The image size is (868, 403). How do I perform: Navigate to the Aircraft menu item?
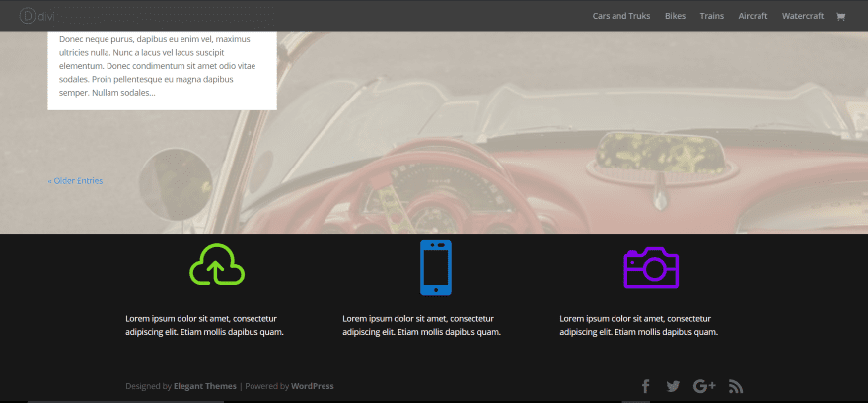[x=753, y=16]
